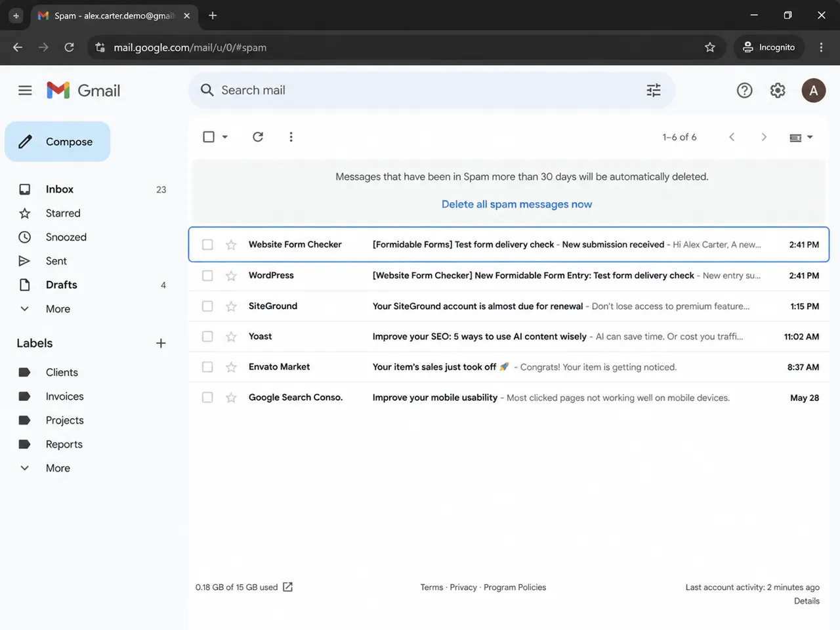The height and width of the screenshot is (630, 840).
Task: Star the Yoast email
Action: click(231, 337)
